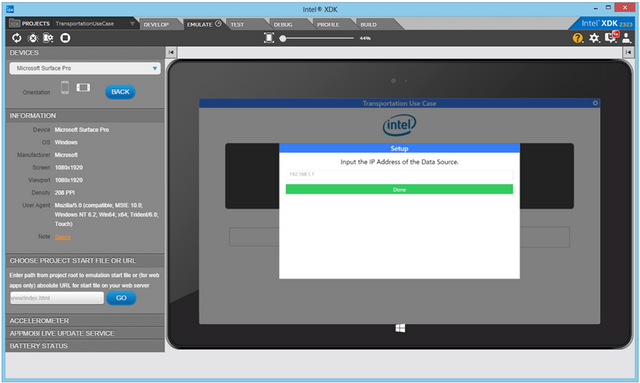640x383 pixels.
Task: Open the user account icon
Action: point(626,38)
